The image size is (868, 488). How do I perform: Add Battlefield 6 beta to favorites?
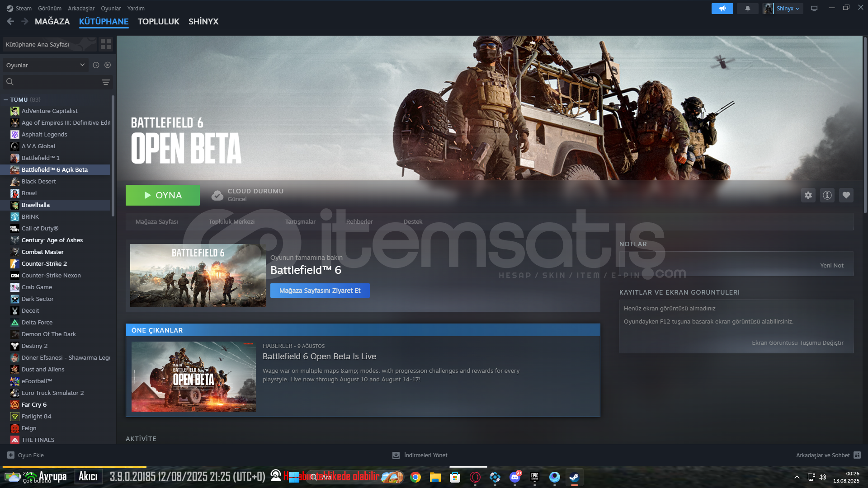tap(846, 195)
